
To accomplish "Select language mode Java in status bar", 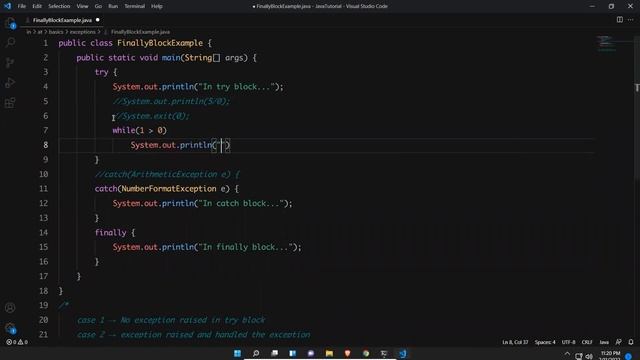I will 604,342.
